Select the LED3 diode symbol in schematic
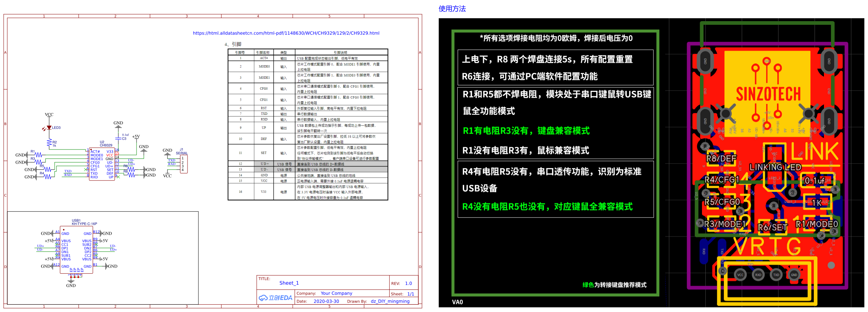 [49, 128]
